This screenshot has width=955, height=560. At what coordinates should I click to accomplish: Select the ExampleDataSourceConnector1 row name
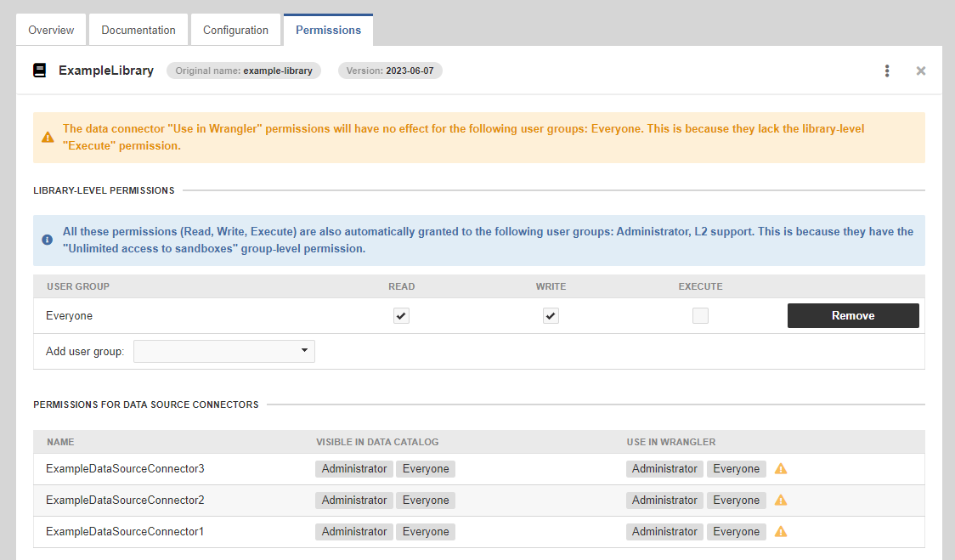click(x=125, y=531)
